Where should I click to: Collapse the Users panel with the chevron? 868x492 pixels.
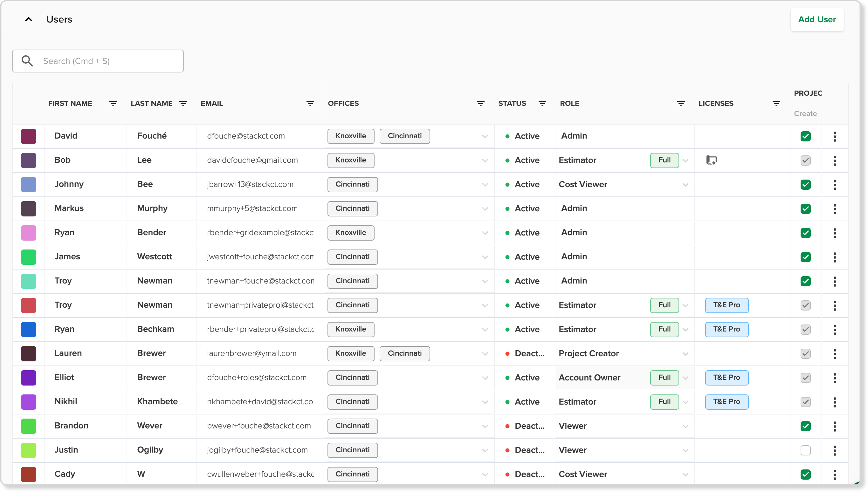pos(29,19)
